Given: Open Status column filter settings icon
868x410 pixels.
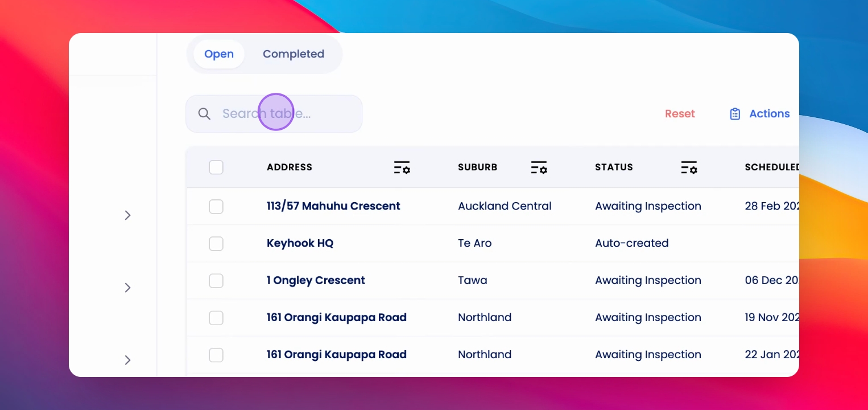Looking at the screenshot, I should [x=689, y=167].
